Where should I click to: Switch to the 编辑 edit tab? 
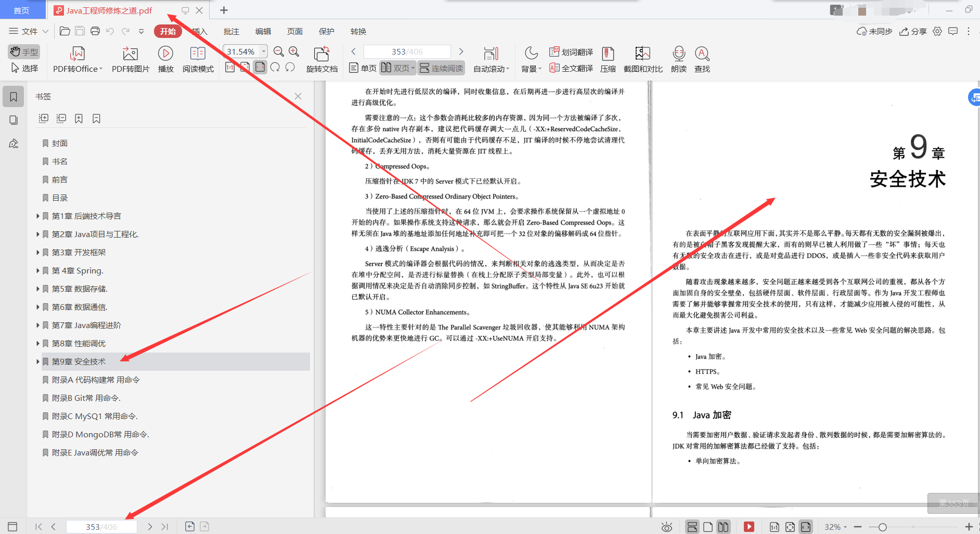pyautogui.click(x=263, y=31)
